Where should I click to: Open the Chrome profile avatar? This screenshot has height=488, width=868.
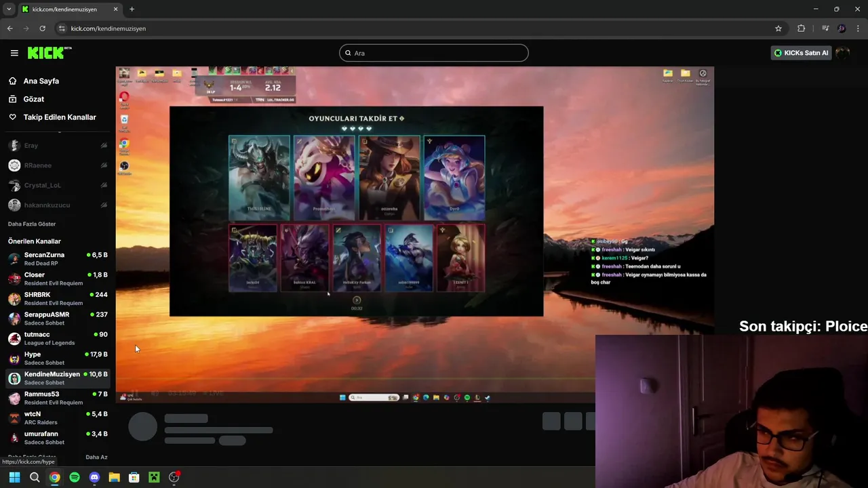coord(842,28)
